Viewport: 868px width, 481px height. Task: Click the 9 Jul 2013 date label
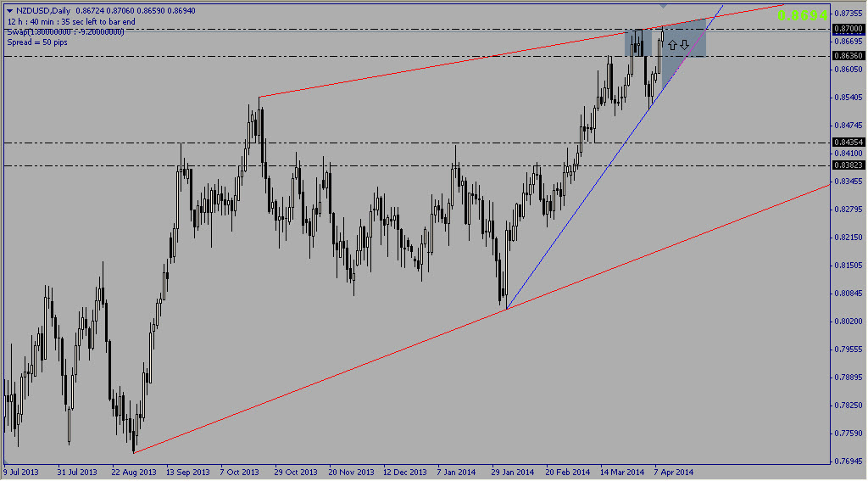click(21, 472)
